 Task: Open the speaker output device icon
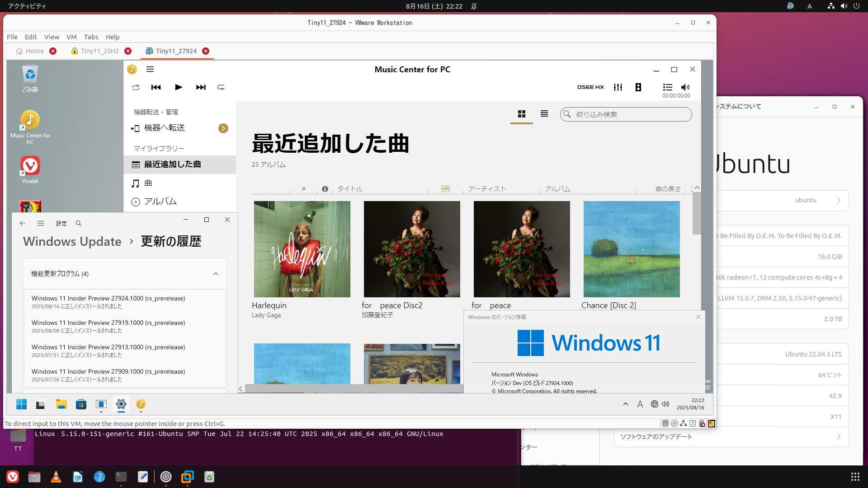tap(638, 87)
